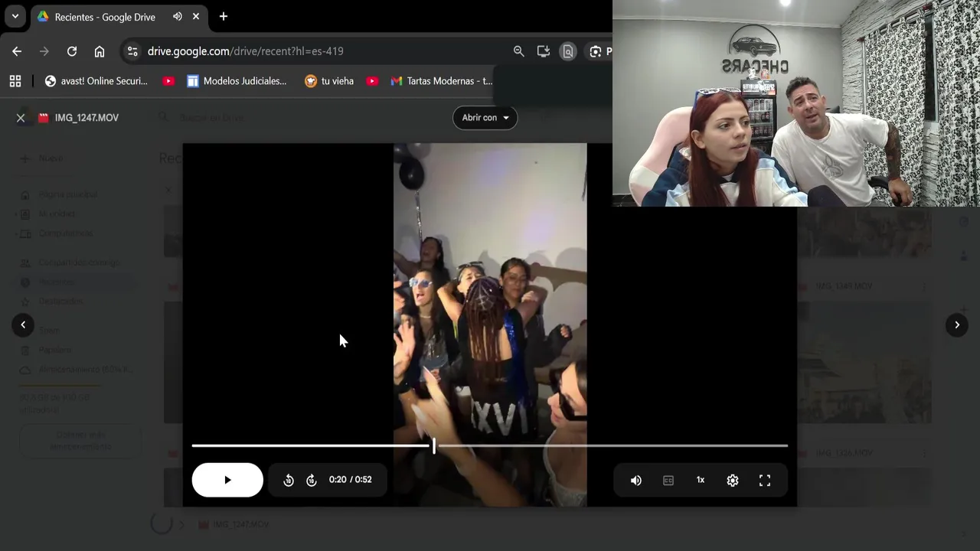Click the video file type icon
This screenshot has height=551, width=980.
point(44,118)
